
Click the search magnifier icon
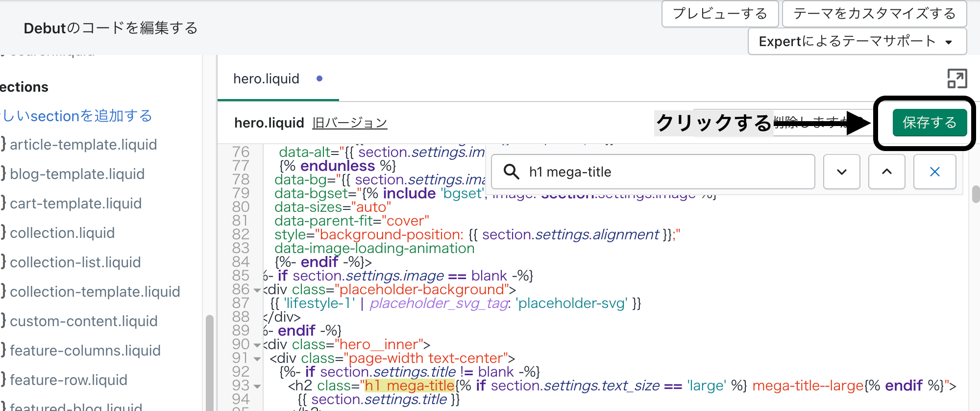(x=512, y=172)
